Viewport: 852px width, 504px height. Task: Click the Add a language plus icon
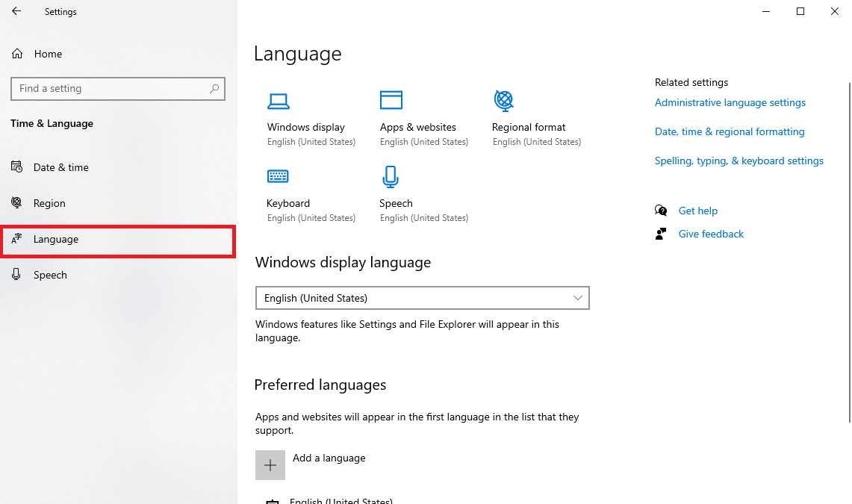tap(270, 465)
